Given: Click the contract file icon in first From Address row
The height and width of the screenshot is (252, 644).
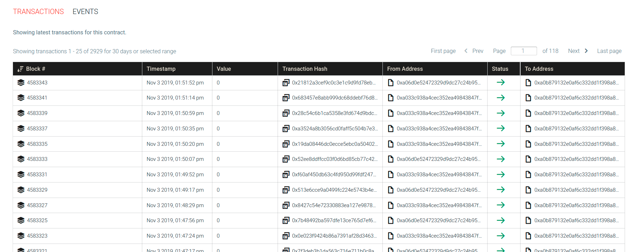Looking at the screenshot, I should pos(391,83).
